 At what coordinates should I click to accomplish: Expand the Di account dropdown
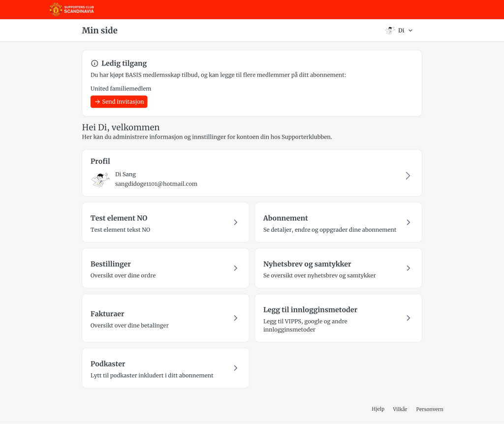click(410, 30)
